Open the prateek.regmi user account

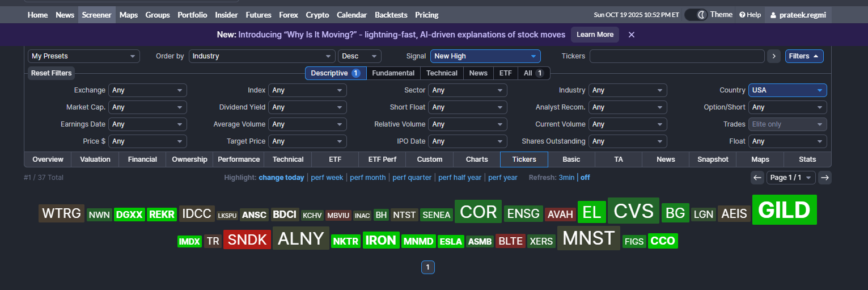click(798, 15)
